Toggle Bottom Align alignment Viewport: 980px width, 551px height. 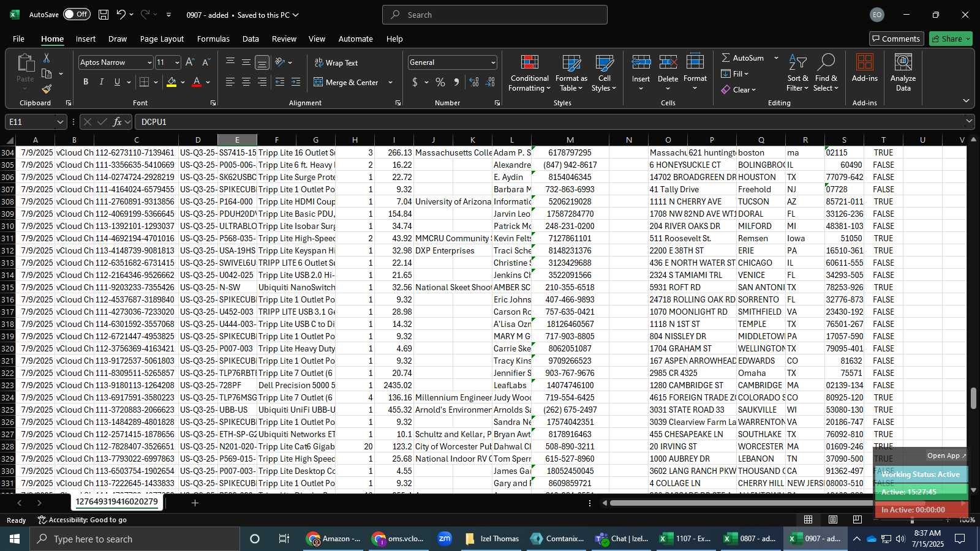[262, 62]
